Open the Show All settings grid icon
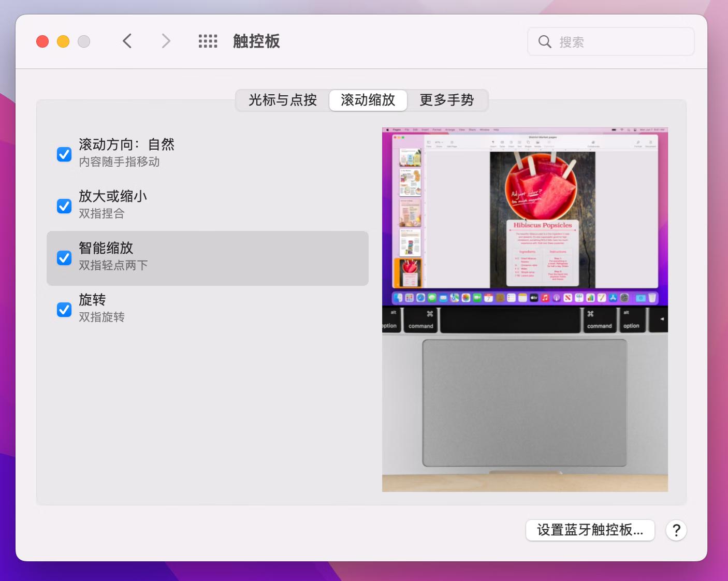The height and width of the screenshot is (581, 728). pos(207,41)
